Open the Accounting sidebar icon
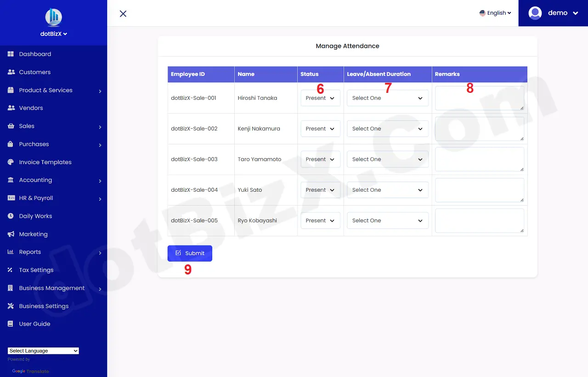Viewport: 588px width, 377px height. click(11, 180)
